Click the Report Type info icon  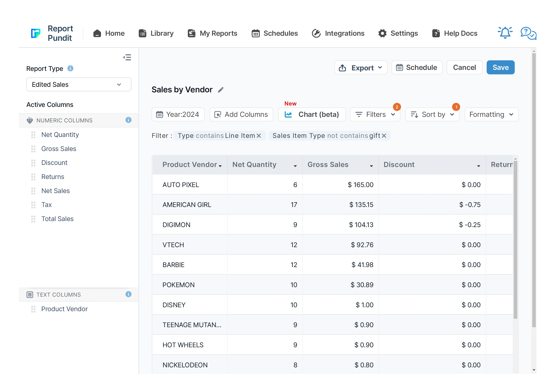pos(70,69)
